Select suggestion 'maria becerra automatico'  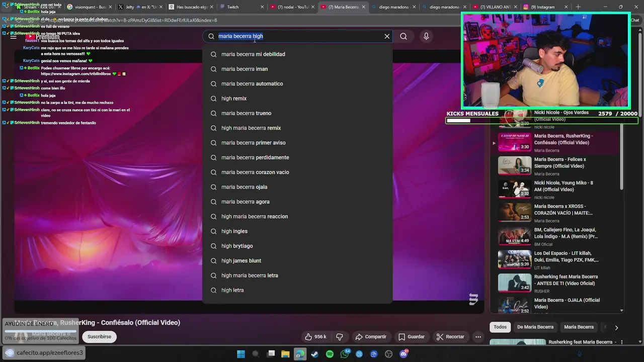[x=297, y=83]
